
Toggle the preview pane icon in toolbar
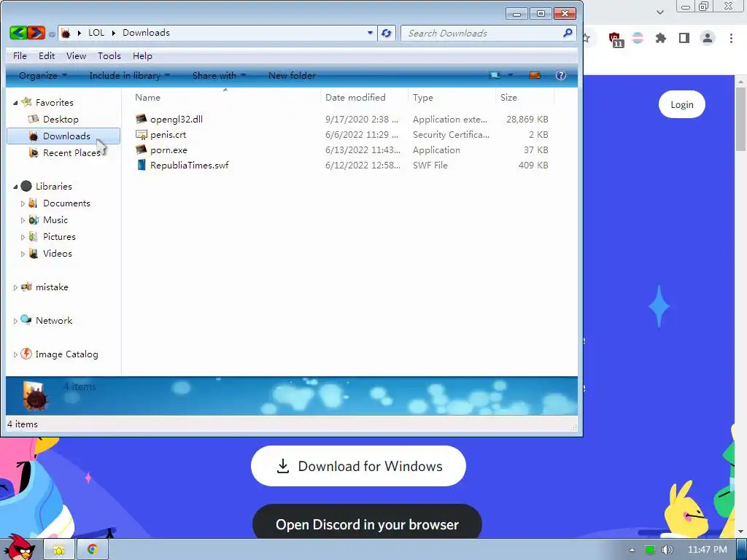pyautogui.click(x=535, y=75)
